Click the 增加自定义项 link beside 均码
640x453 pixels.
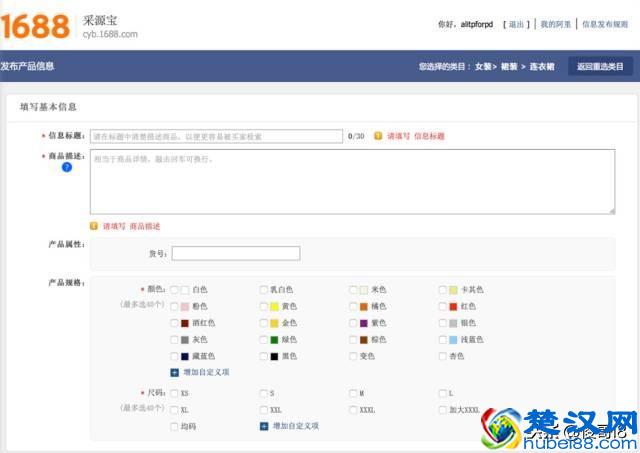(296, 426)
